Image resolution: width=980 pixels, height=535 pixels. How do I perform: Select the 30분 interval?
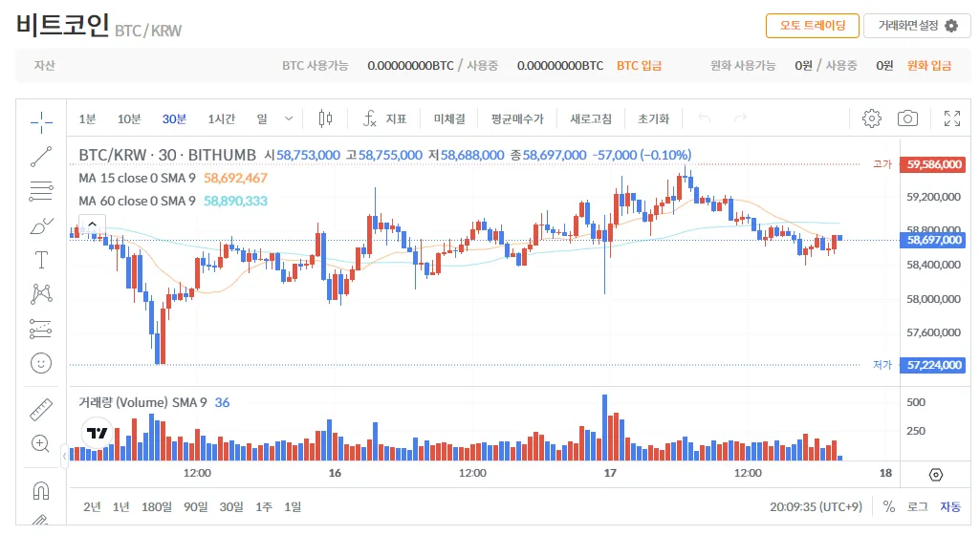click(x=174, y=118)
